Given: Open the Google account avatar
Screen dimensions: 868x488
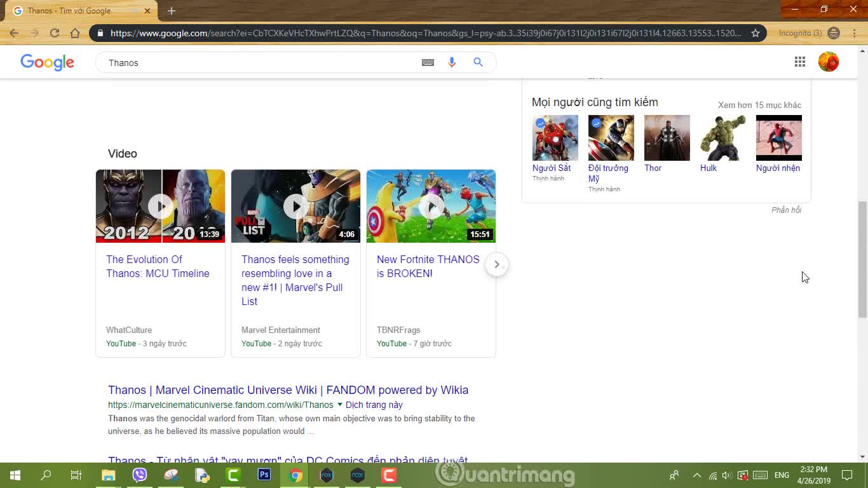Looking at the screenshot, I should click(x=829, y=62).
